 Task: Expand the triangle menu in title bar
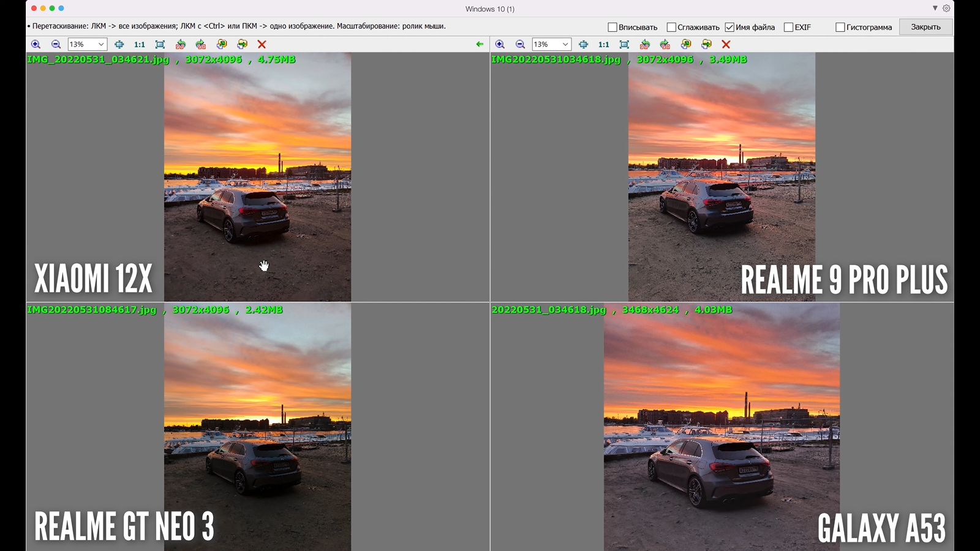pyautogui.click(x=935, y=9)
